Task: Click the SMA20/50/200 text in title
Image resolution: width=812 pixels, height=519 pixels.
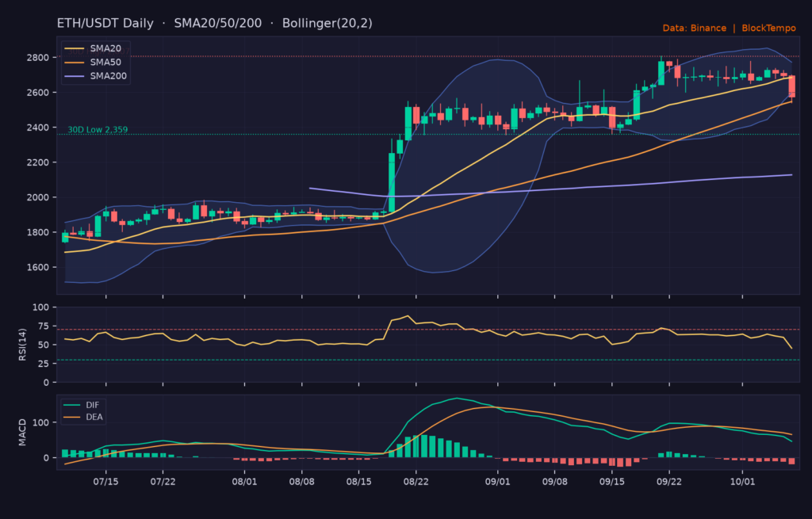Action: point(217,23)
